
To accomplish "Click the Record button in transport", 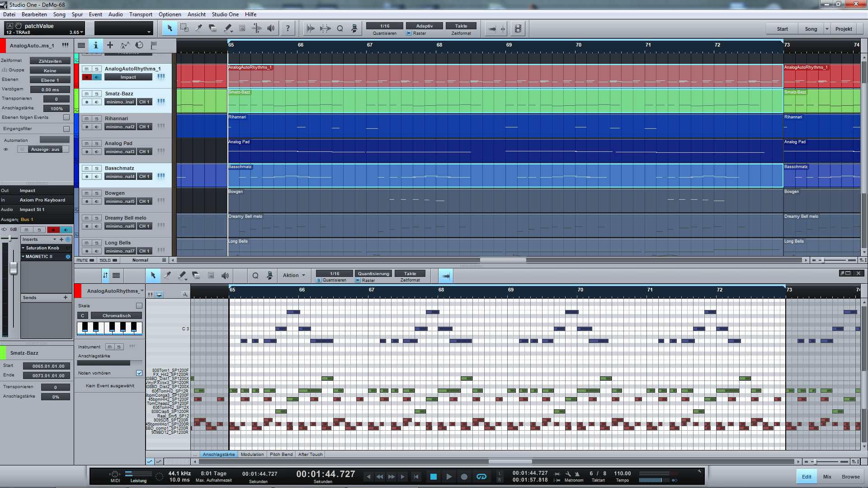I will coord(464,477).
